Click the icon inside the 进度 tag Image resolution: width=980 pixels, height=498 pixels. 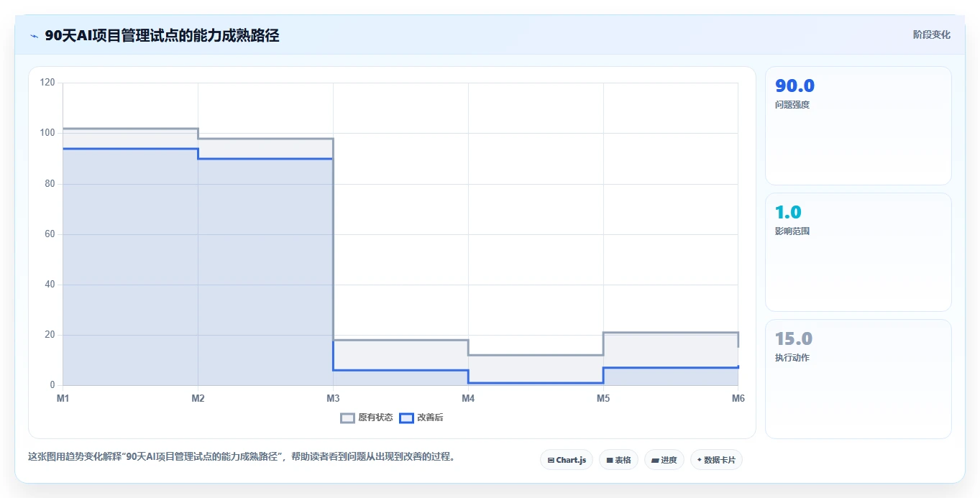[655, 460]
